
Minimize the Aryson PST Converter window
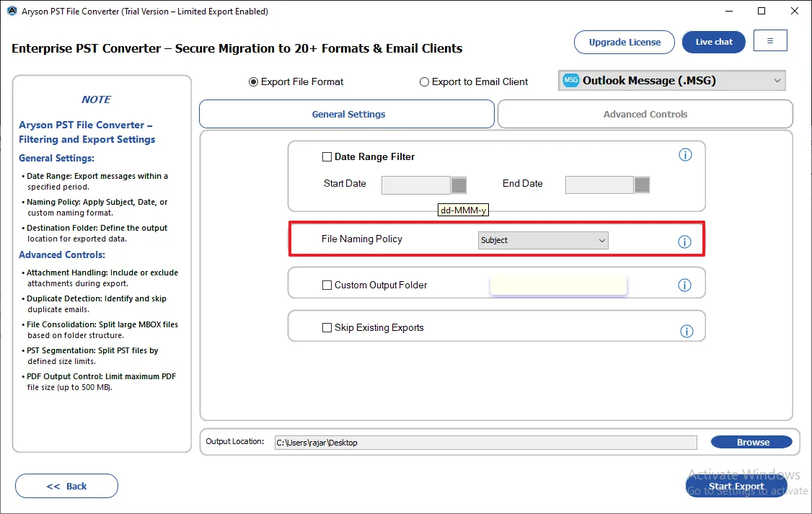(x=728, y=11)
